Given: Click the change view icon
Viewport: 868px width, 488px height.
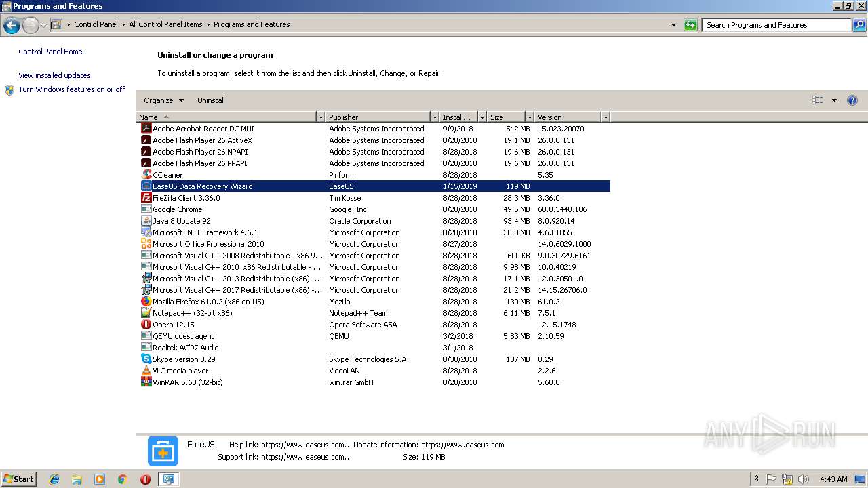Looking at the screenshot, I should (x=818, y=100).
